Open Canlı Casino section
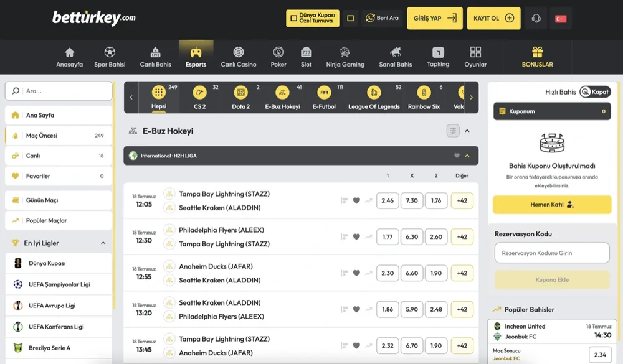The width and height of the screenshot is (623, 364). tap(239, 57)
